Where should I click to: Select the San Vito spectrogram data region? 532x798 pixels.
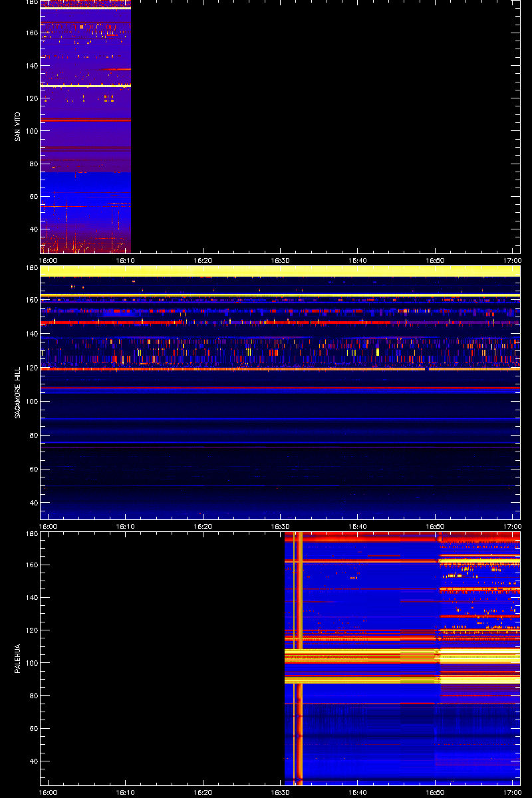click(x=86, y=126)
